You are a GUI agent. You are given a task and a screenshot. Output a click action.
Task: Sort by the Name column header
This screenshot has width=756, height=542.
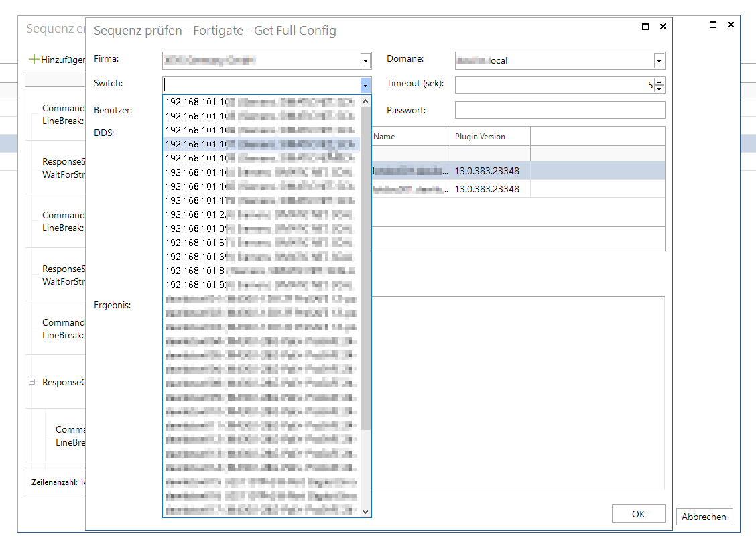click(409, 137)
